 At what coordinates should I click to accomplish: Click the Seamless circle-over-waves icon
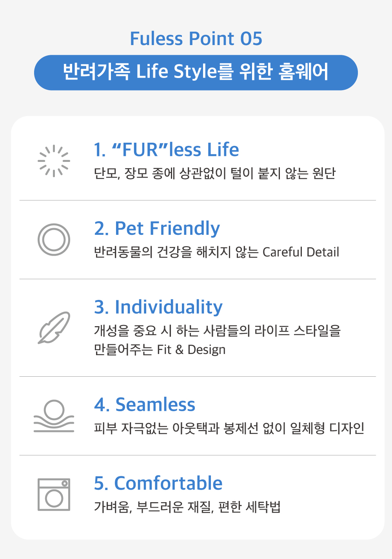54,416
